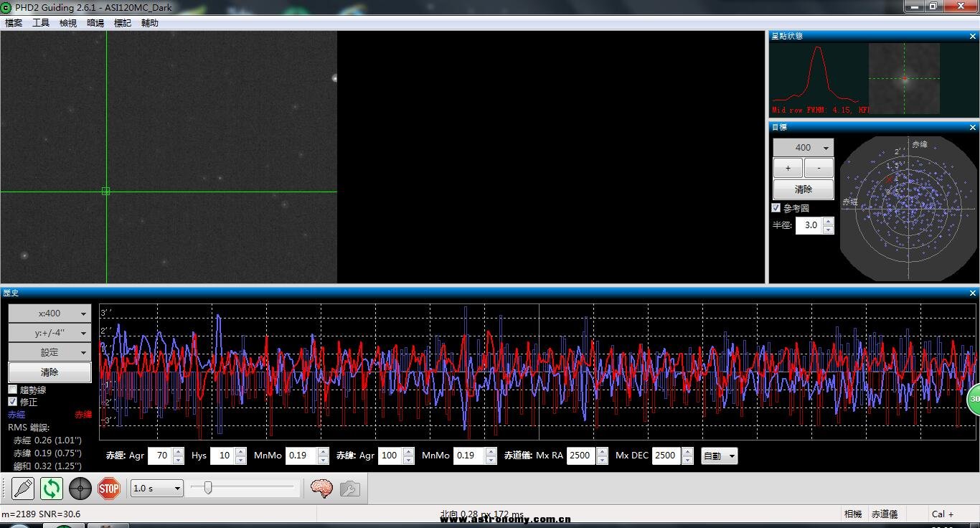980x528 pixels.
Task: Open camera settings wrench icon
Action: 349,489
